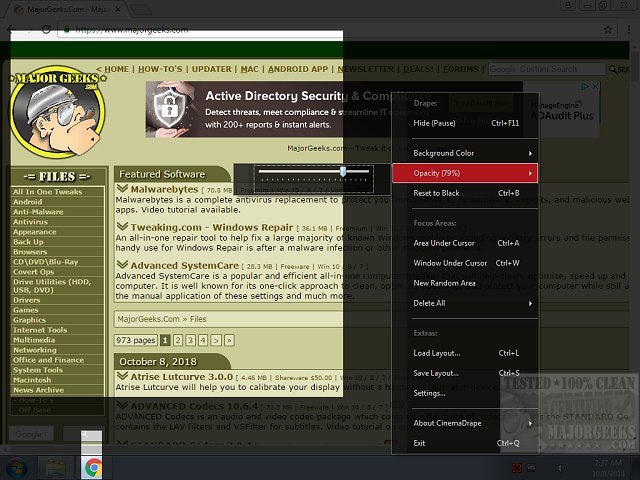Click the HOME navigation link
The height and width of the screenshot is (480, 640).
[116, 69]
